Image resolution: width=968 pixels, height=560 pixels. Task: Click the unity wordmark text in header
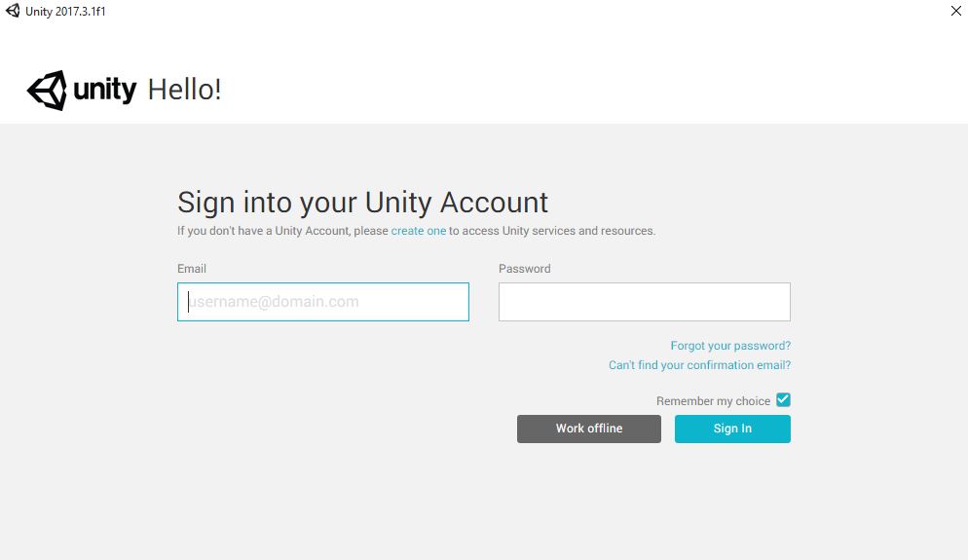click(105, 91)
